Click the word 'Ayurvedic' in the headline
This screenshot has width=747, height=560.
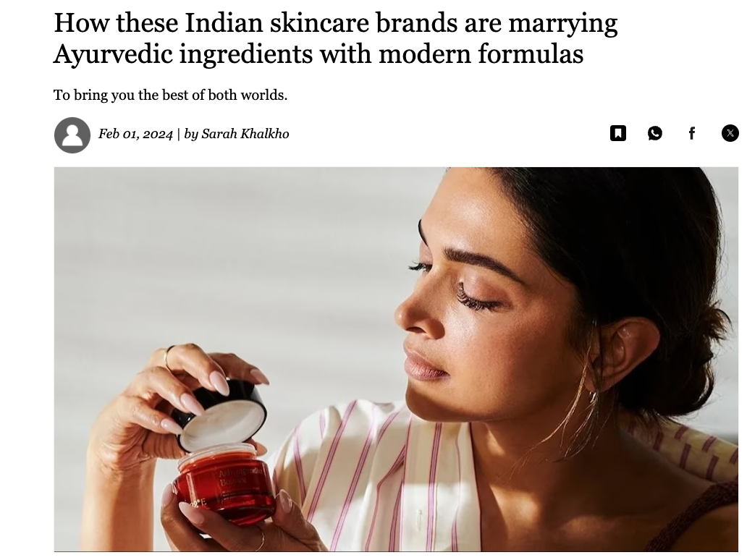click(113, 54)
